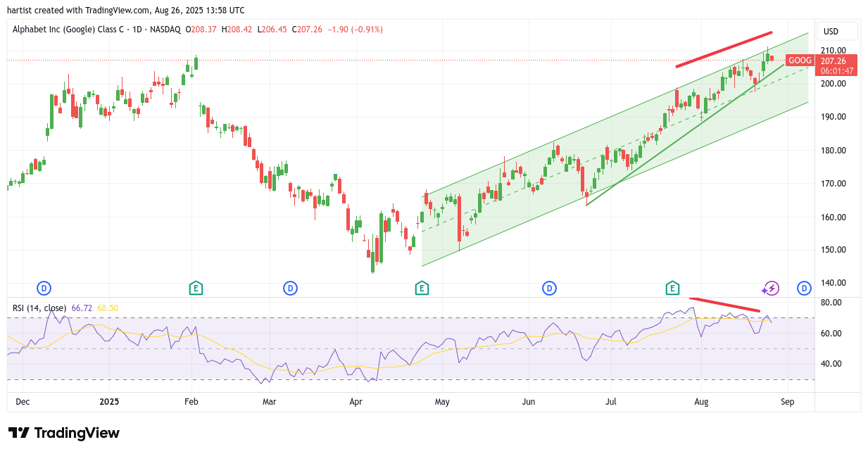Viewport: 868px width, 454px height.
Task: Open the dividend marker in March
Action: pos(290,287)
